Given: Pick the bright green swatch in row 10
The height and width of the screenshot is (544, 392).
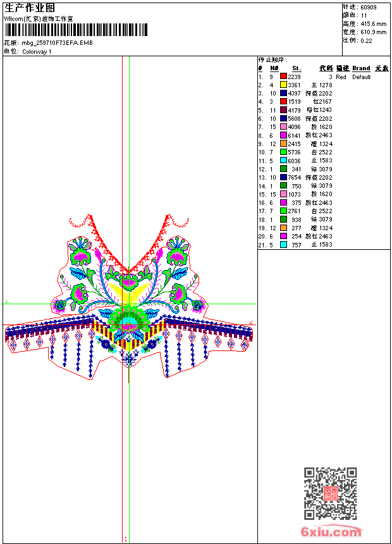Looking at the screenshot, I should coord(283,152).
